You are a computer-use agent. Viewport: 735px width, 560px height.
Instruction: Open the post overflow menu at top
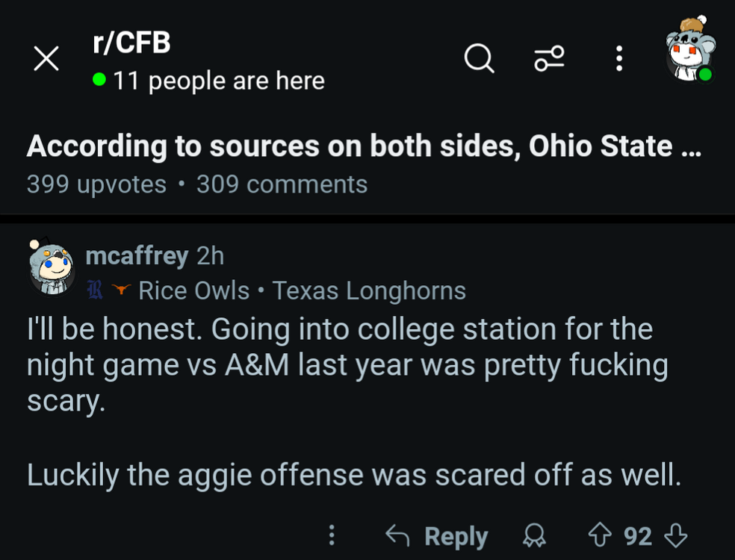point(618,58)
